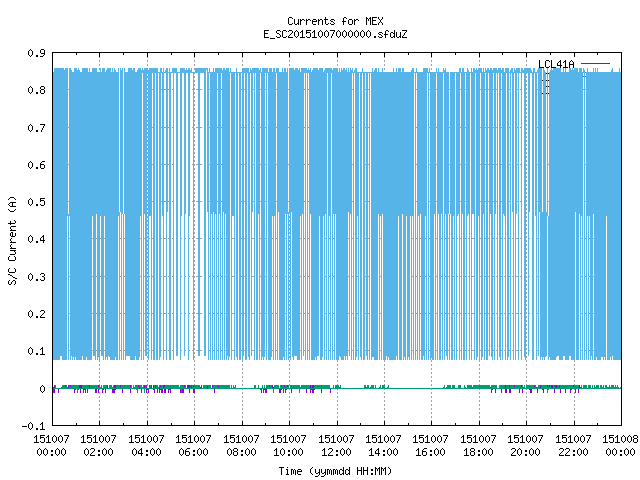Click the purple LCL41A legend line sample

pyautogui.click(x=596, y=64)
